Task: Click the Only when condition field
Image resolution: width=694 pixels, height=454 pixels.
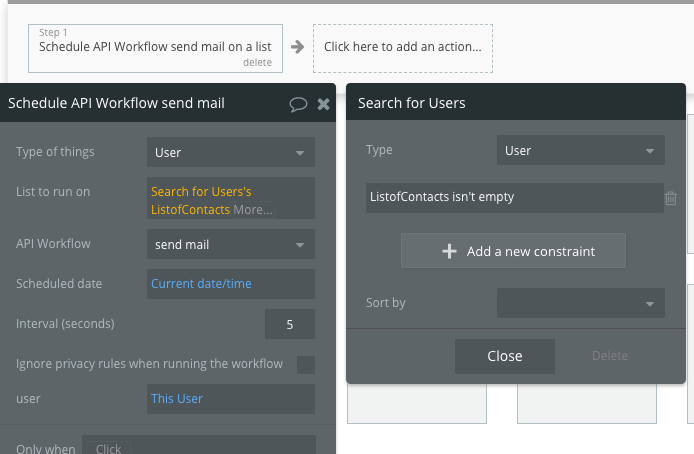Action: [198, 448]
